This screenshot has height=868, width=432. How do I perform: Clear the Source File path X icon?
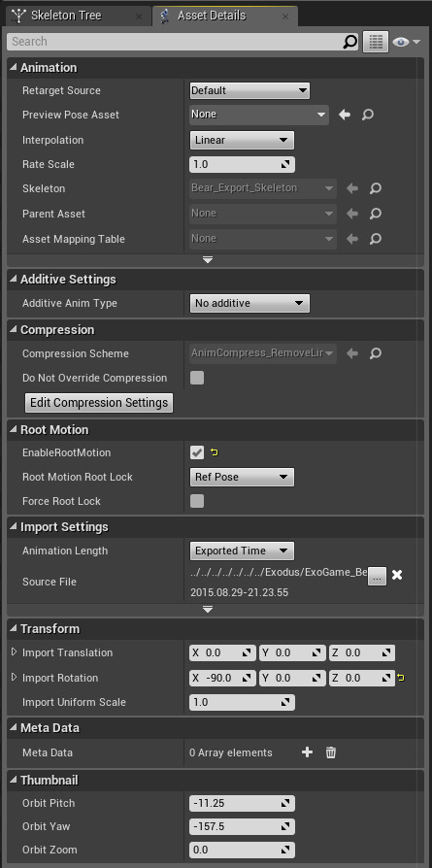pyautogui.click(x=396, y=575)
